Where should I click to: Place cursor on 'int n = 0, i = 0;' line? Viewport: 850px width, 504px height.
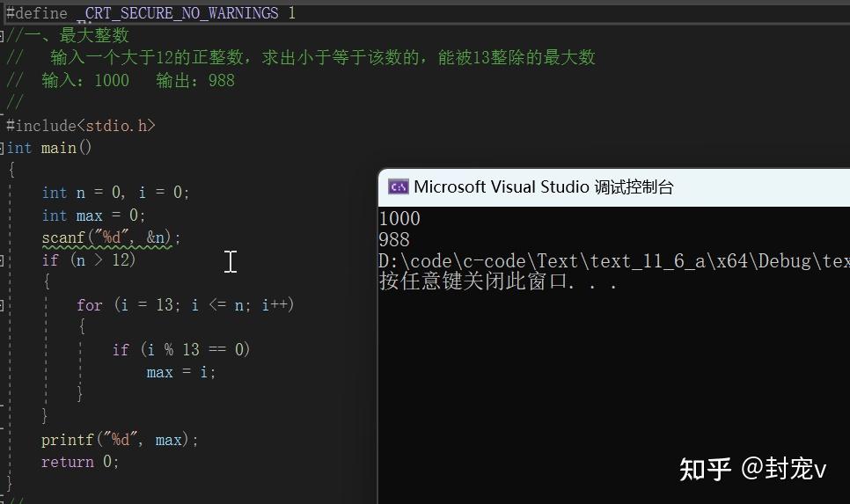coord(115,193)
